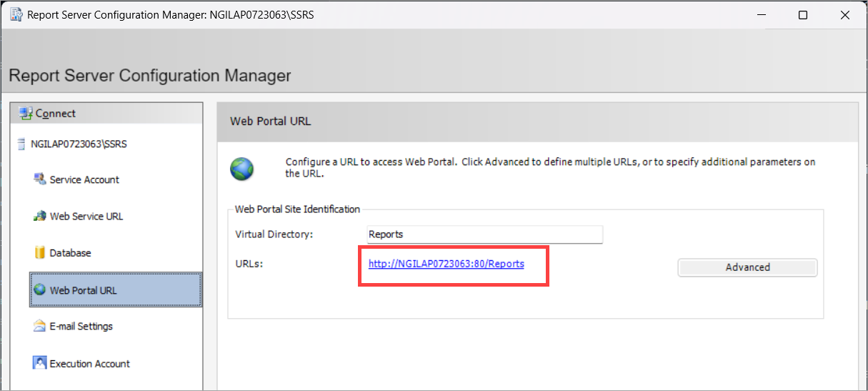Image resolution: width=868 pixels, height=391 pixels.
Task: Select the Database cylinder icon
Action: pos(40,253)
